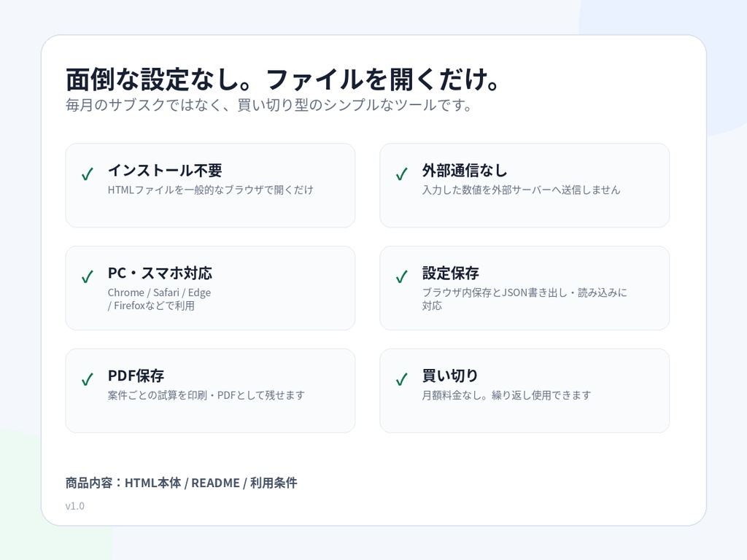Click the Chrome / Safari / Edge description
This screenshot has height=560, width=747.
point(159,299)
